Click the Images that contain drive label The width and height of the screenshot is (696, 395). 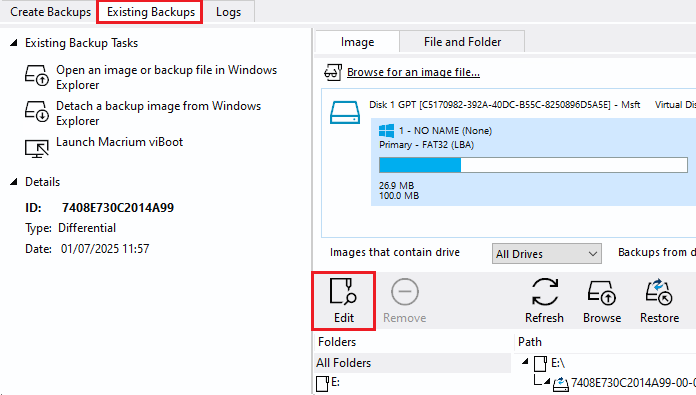[x=395, y=252]
